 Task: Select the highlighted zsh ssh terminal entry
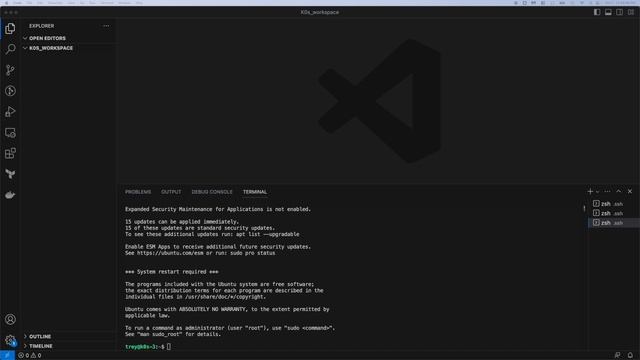tap(613, 223)
